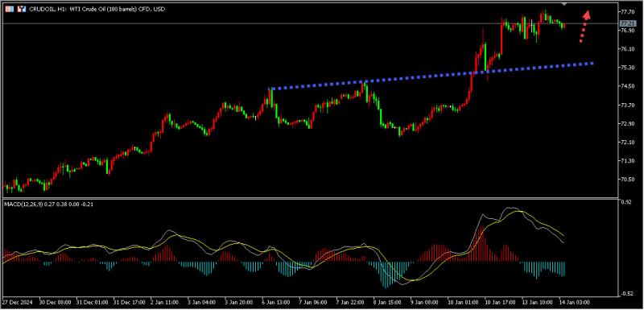Click the 70.50 price scale label

click(627, 180)
